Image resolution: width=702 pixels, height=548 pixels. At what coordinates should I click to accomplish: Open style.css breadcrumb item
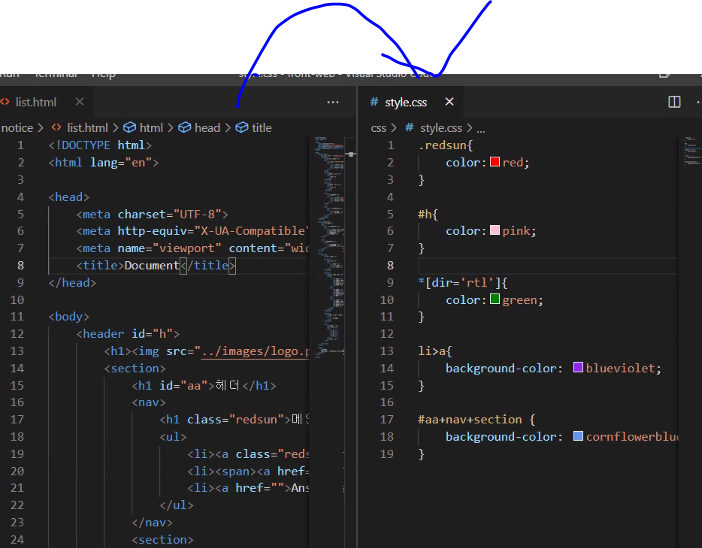(x=441, y=128)
